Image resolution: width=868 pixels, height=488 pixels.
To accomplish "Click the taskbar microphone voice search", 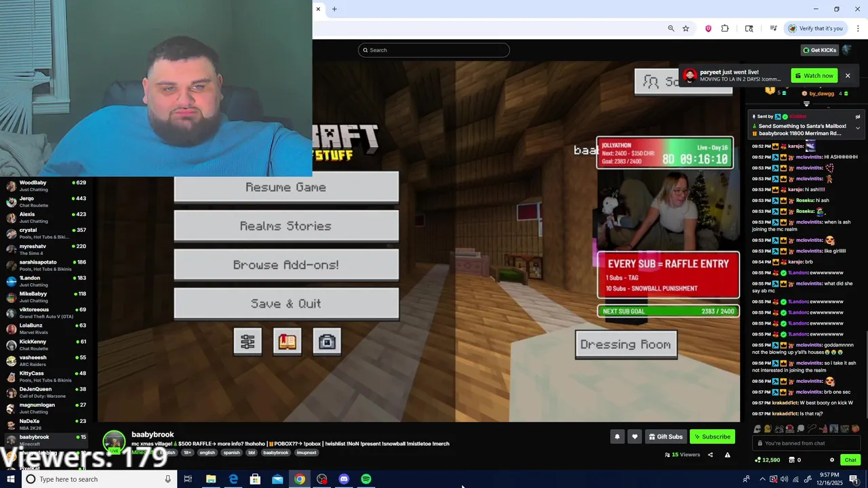I will (167, 479).
